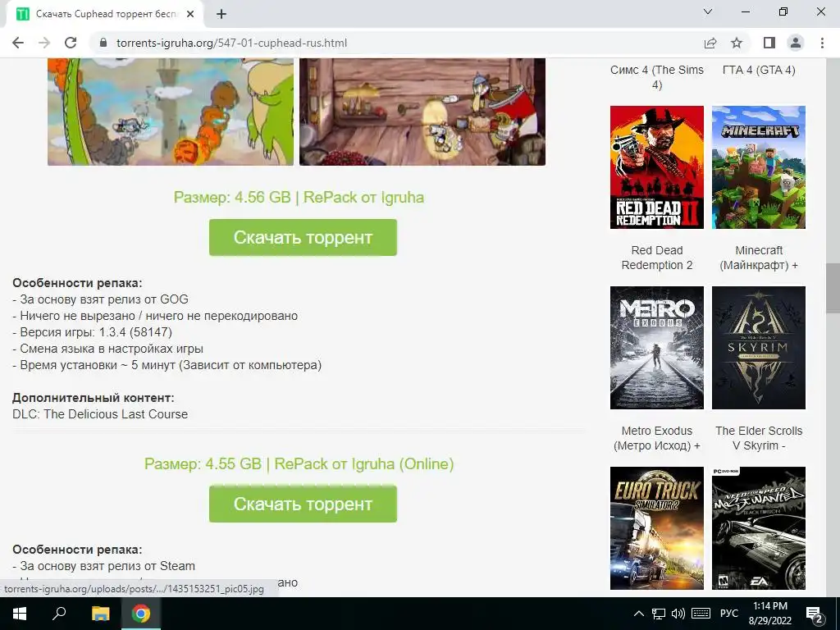
Task: Click 'DLC: The Delicious Last Course' text
Action: (x=100, y=414)
